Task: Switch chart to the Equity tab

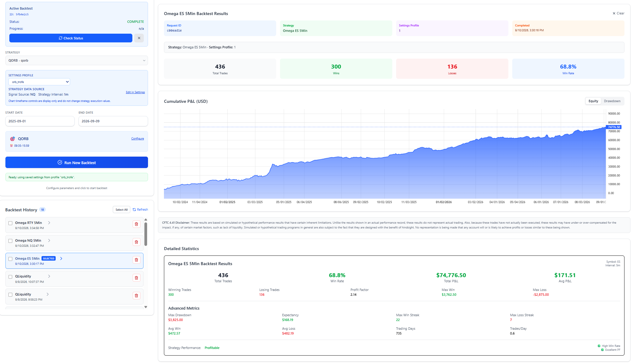Action: (x=593, y=101)
